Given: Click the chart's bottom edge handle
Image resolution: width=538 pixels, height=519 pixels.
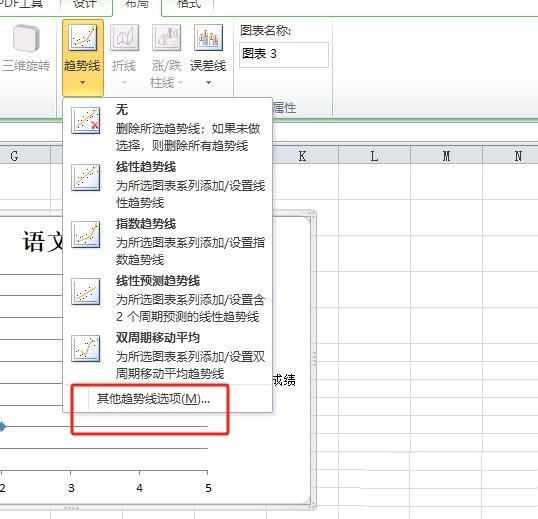Looking at the screenshot, I should [x=71, y=508].
